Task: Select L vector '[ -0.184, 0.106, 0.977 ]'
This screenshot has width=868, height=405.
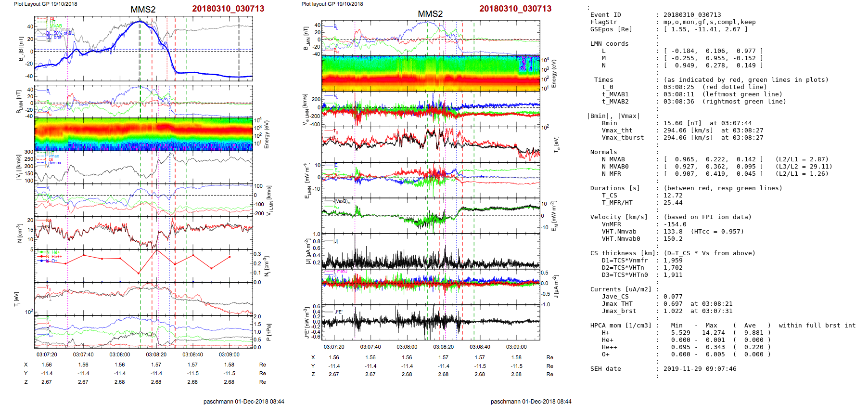Action: (714, 51)
